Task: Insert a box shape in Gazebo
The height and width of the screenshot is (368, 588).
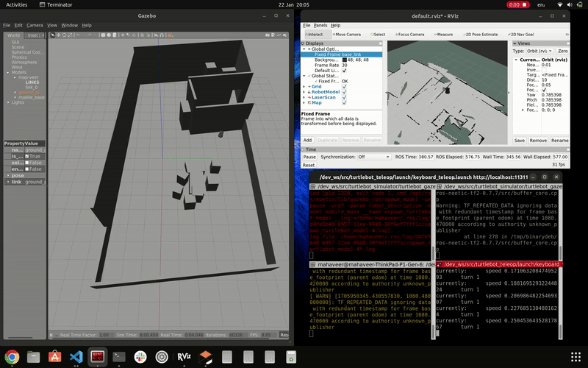Action: tap(103, 35)
